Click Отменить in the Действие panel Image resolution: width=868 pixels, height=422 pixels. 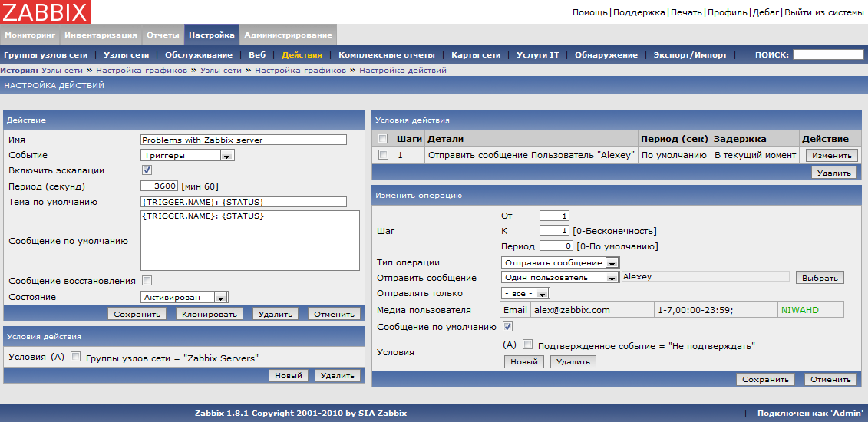(x=334, y=314)
